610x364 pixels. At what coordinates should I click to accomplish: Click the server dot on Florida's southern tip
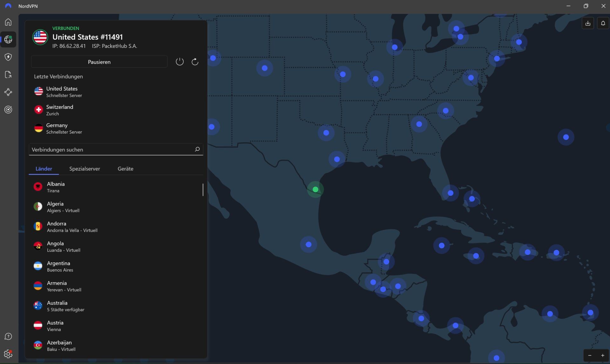[x=451, y=193]
